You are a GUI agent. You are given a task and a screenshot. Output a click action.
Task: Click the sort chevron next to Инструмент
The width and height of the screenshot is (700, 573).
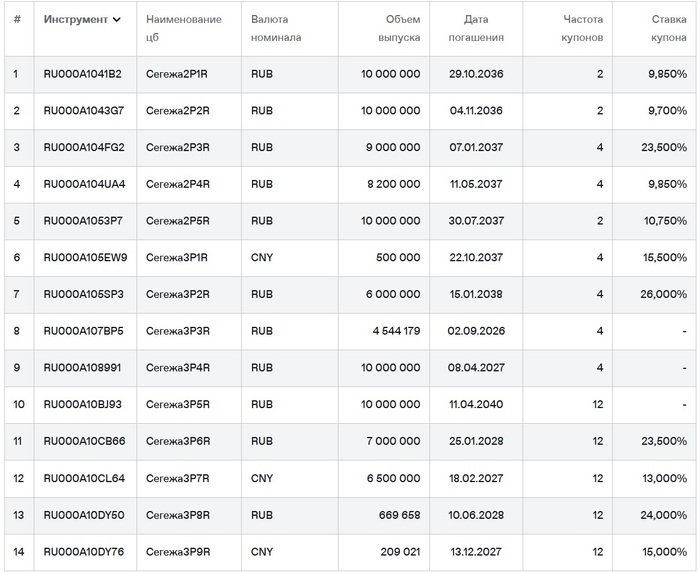pos(117,20)
